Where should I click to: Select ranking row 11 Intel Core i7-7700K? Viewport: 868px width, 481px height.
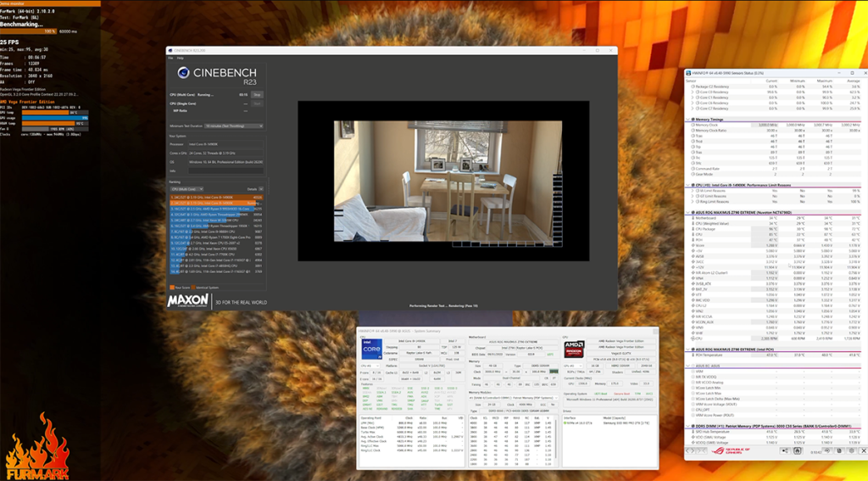pyautogui.click(x=216, y=254)
